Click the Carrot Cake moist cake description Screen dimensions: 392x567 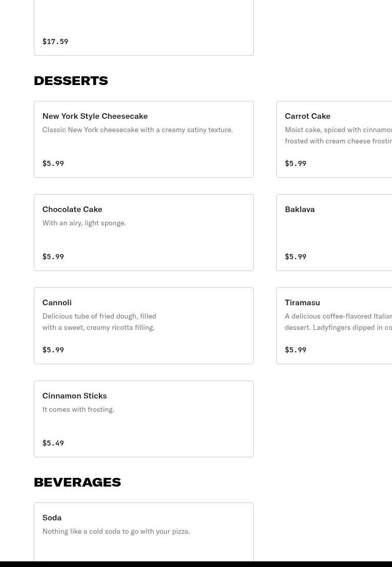(339, 135)
